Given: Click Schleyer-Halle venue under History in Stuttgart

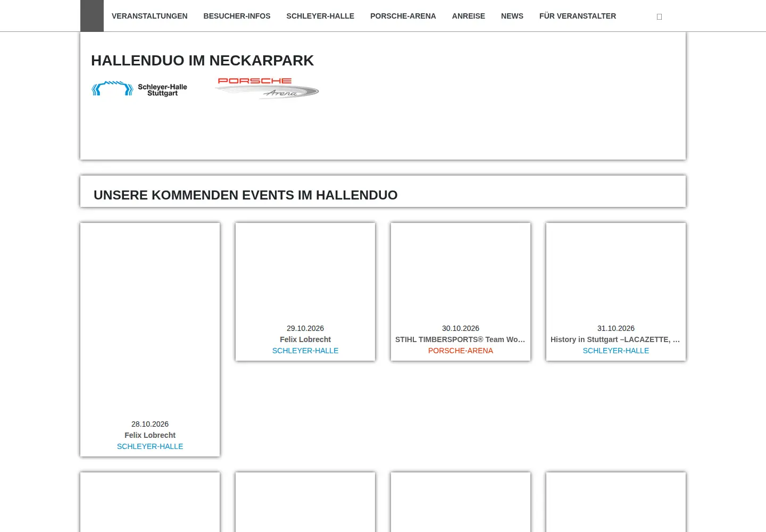Looking at the screenshot, I should (x=616, y=351).
